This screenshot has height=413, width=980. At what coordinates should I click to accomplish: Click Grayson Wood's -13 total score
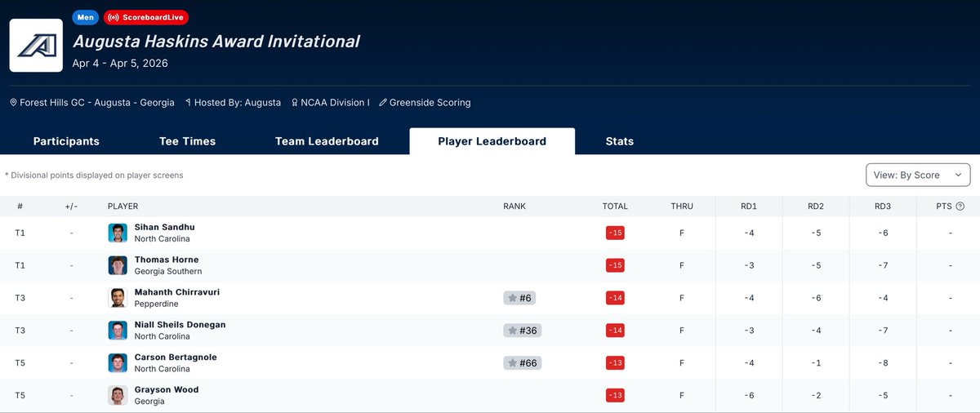(x=615, y=396)
